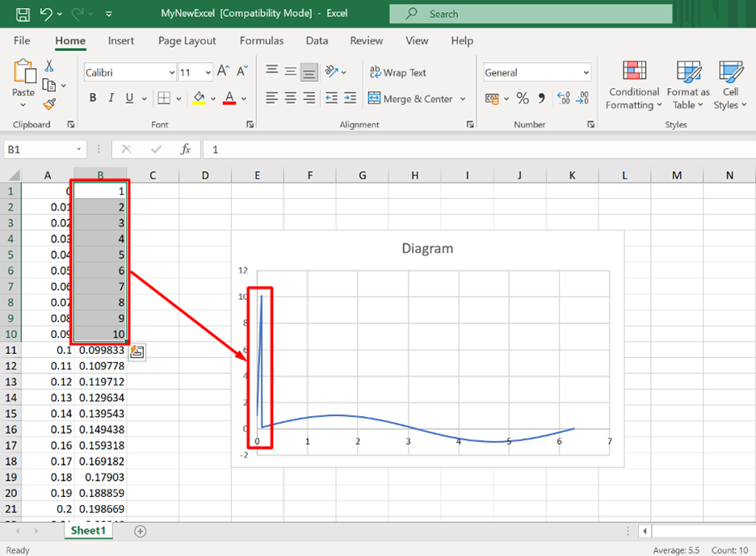Expand the Paste options arrow
Viewport: 756px width, 556px height.
point(23,104)
